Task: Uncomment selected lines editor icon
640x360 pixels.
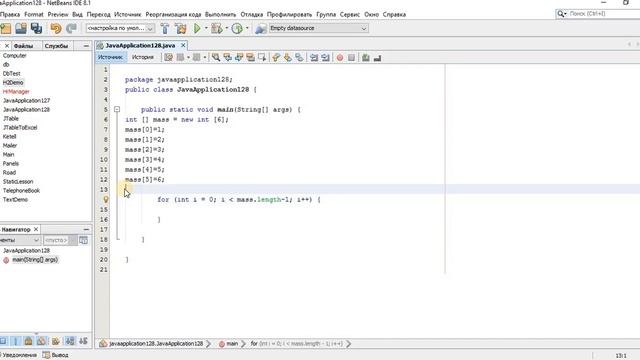Action: (378, 58)
